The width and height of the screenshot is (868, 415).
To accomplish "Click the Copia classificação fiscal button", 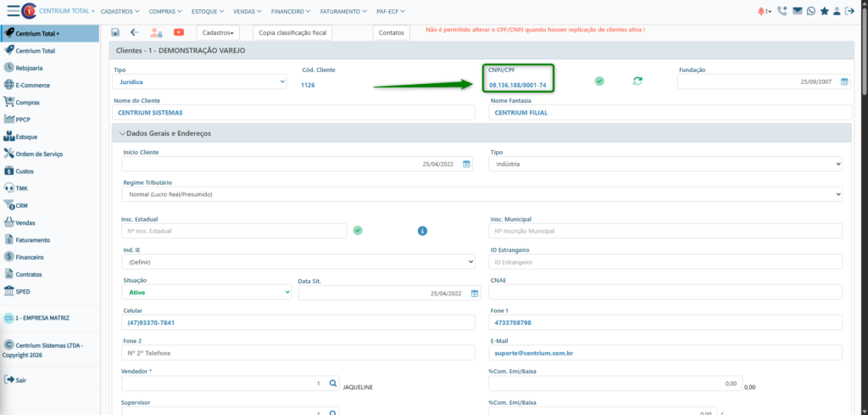I will [292, 32].
